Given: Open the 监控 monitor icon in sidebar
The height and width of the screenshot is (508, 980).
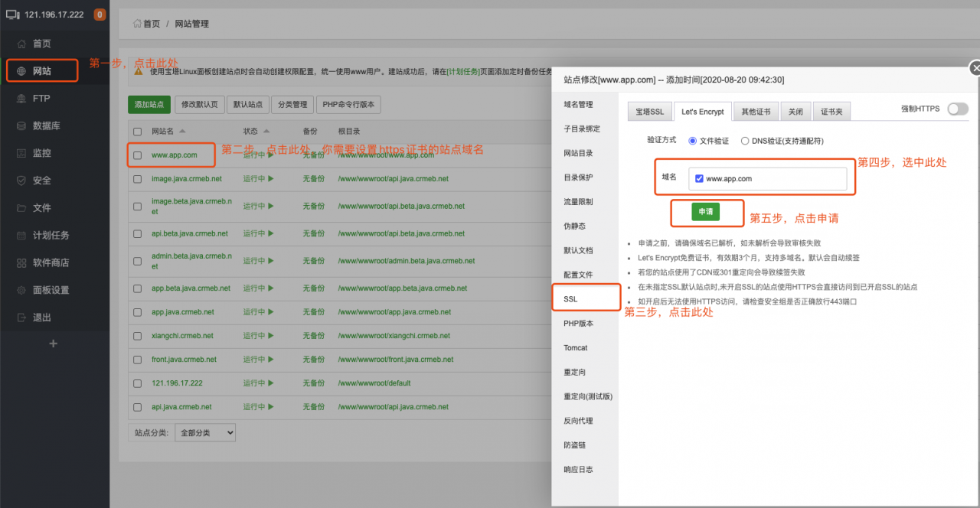Looking at the screenshot, I should (21, 153).
